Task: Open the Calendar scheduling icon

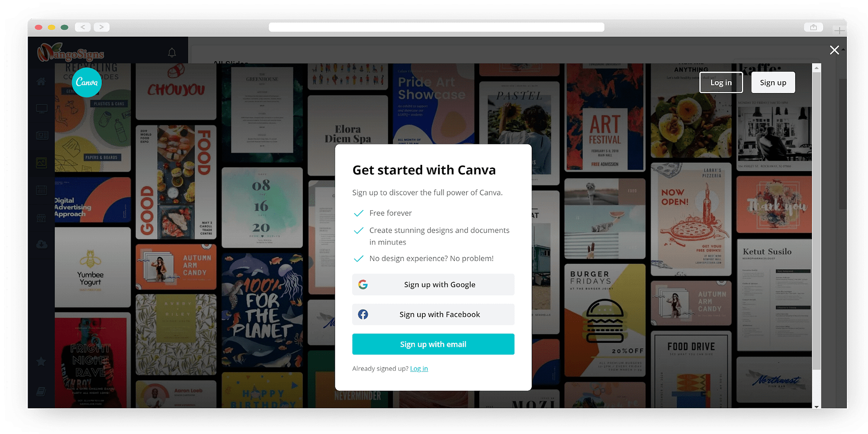Action: (x=41, y=190)
